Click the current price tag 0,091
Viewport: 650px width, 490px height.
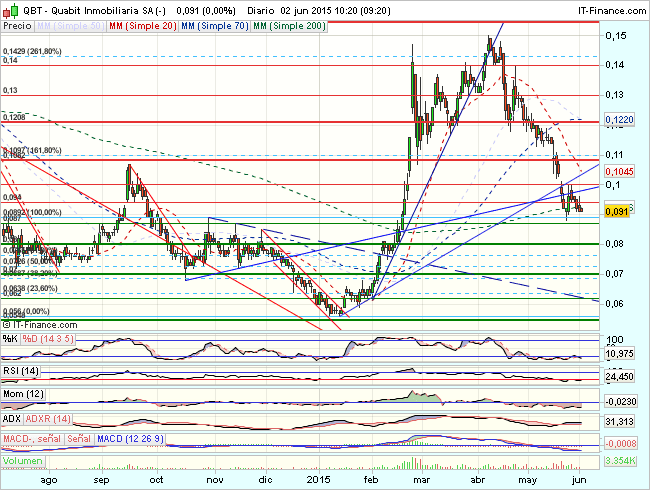617,211
